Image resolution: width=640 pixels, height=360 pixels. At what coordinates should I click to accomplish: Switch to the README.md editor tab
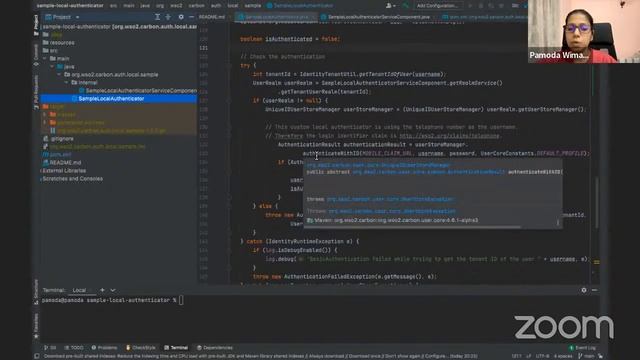[212, 17]
